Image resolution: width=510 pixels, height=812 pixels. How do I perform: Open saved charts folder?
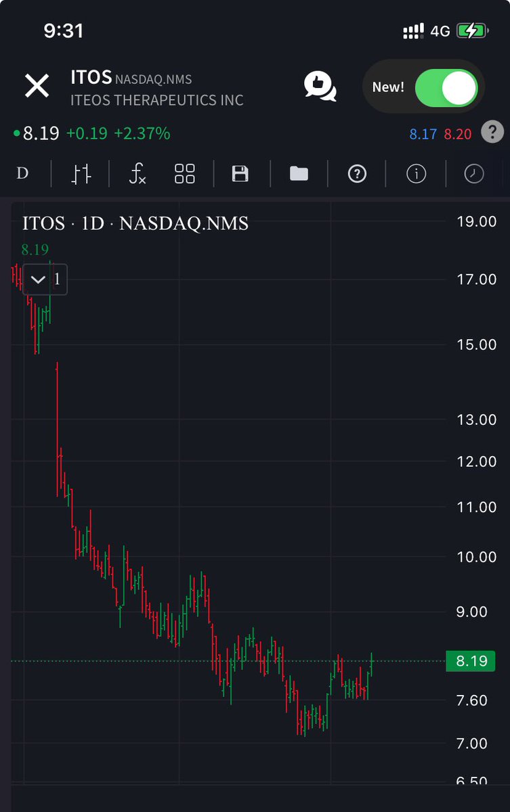click(299, 174)
